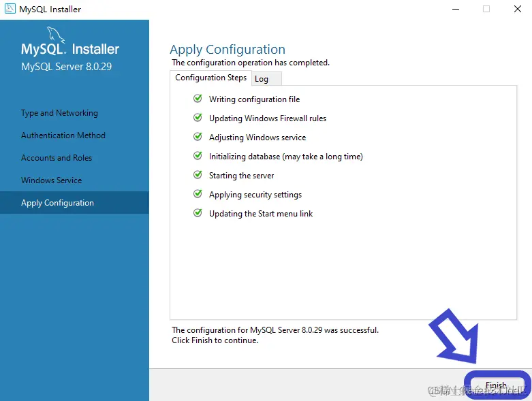Click the 'Apply Configuration' page heading
532x401 pixels.
[228, 50]
